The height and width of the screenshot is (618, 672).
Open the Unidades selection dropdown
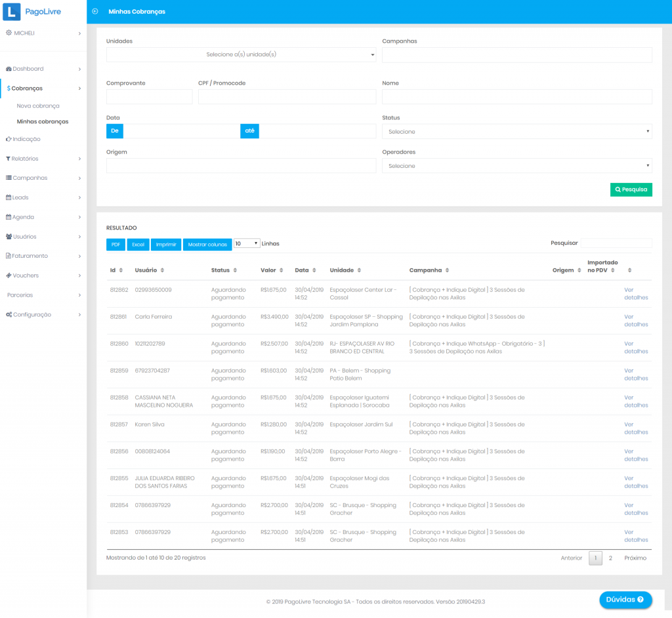point(241,54)
